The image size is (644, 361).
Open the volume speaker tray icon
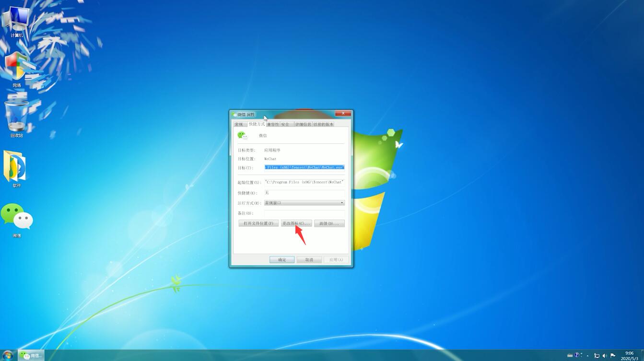point(605,356)
